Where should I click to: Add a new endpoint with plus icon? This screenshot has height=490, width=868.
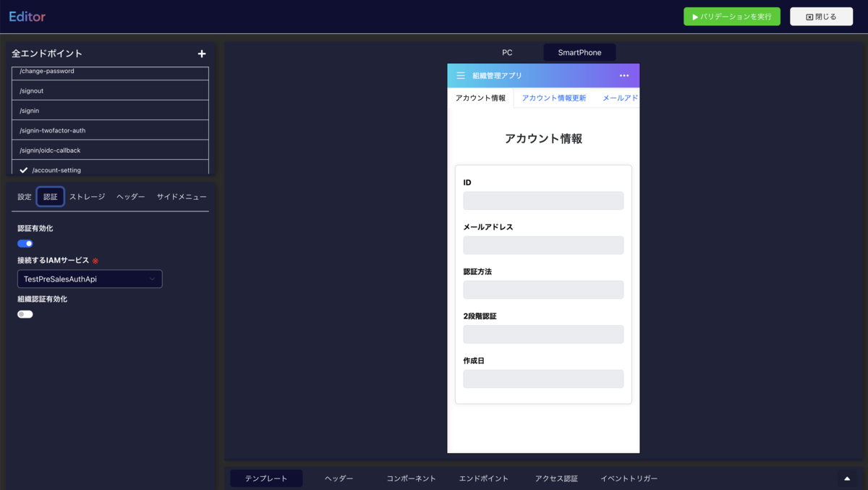tap(202, 54)
